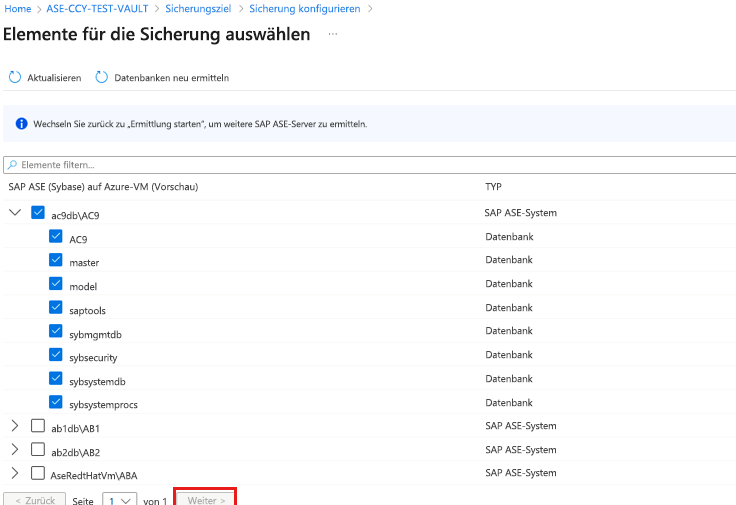
Task: Expand the ab2db\AB2 tree node
Action: 15,449
